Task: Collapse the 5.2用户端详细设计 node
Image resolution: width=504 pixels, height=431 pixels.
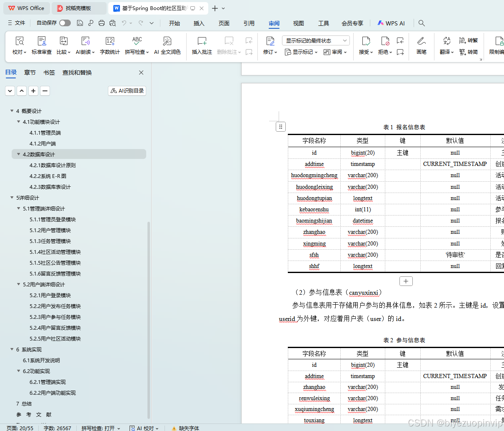Action: [19, 284]
